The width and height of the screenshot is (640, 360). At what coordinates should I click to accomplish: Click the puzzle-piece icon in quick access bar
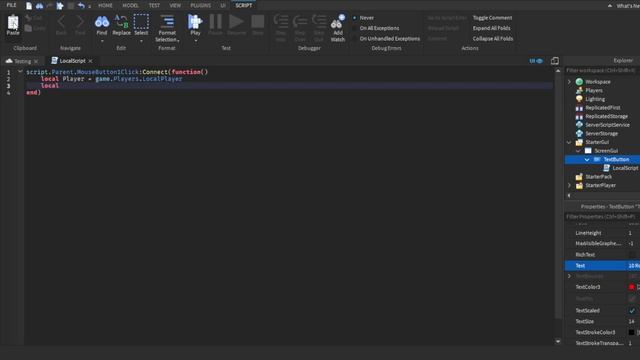pos(60,6)
